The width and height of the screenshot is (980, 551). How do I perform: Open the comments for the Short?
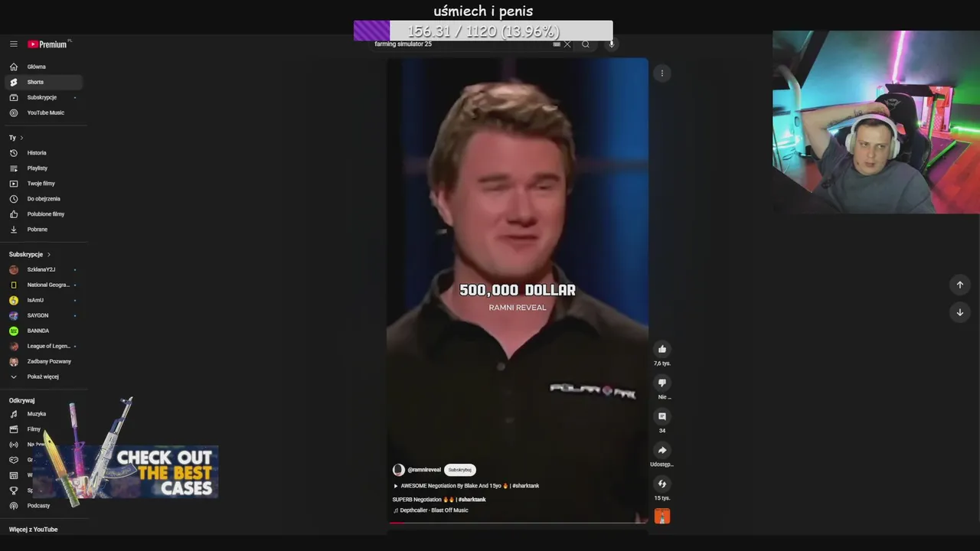pyautogui.click(x=662, y=416)
